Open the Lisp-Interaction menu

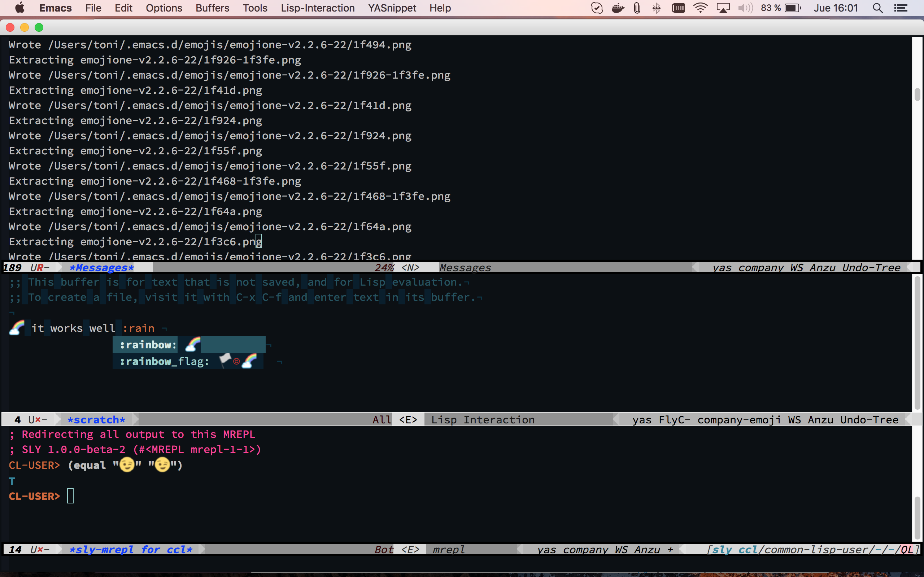tap(318, 8)
